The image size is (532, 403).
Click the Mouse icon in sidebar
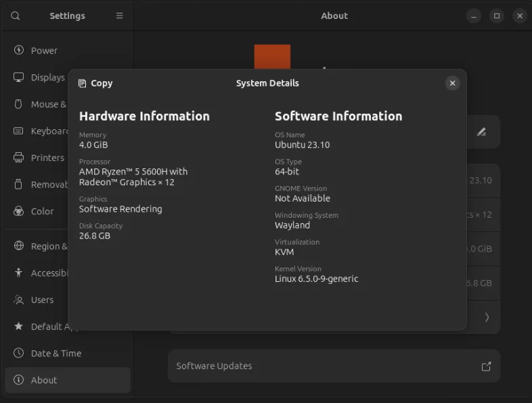18,103
